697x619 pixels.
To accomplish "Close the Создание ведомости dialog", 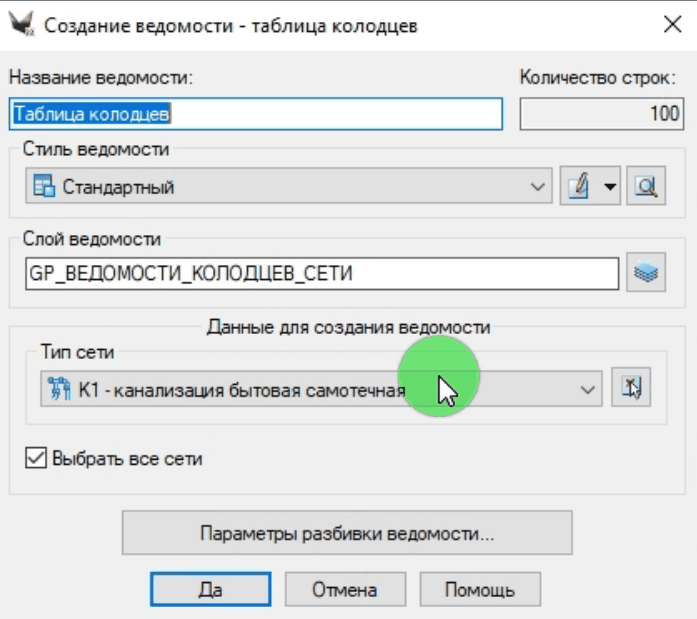I will 672,24.
